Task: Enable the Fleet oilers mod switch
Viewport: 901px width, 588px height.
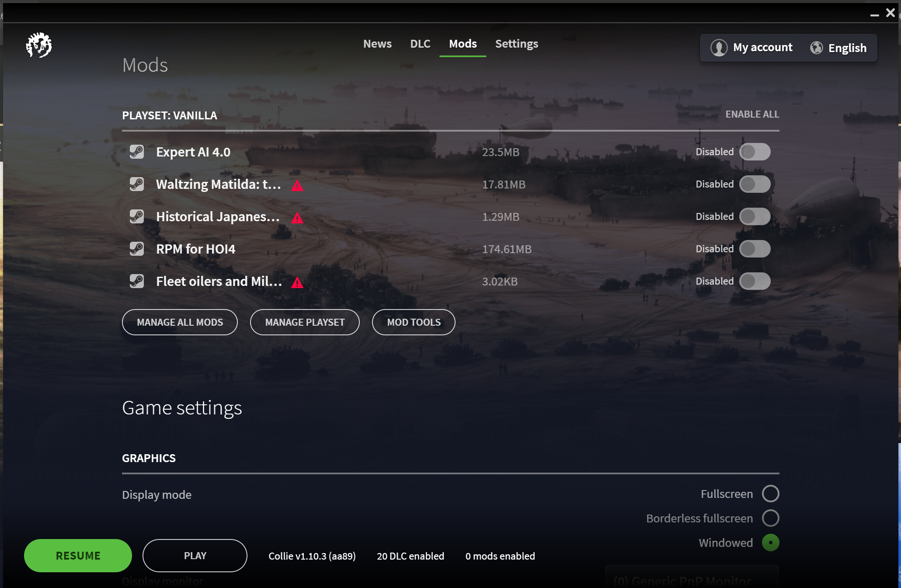Action: point(755,281)
